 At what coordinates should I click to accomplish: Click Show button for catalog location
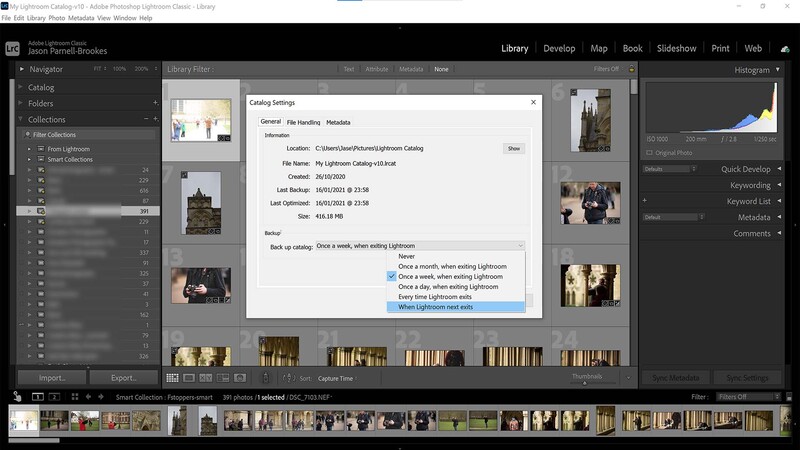[x=514, y=148]
